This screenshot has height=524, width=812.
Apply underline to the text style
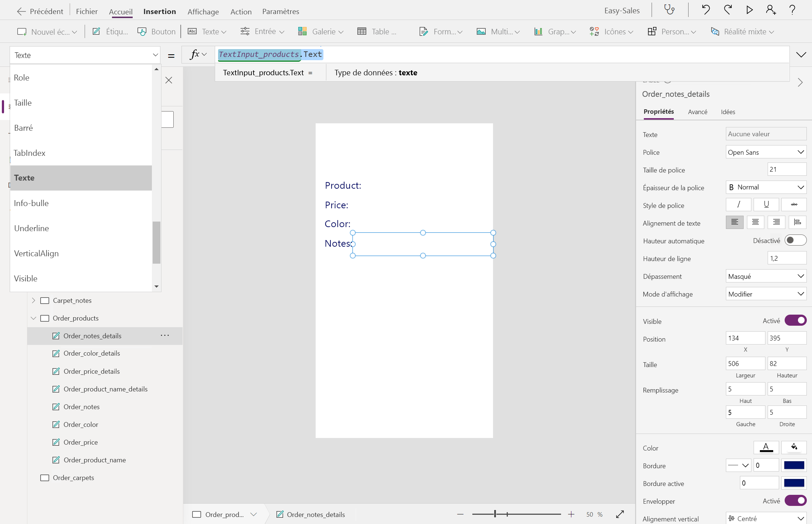pyautogui.click(x=766, y=205)
